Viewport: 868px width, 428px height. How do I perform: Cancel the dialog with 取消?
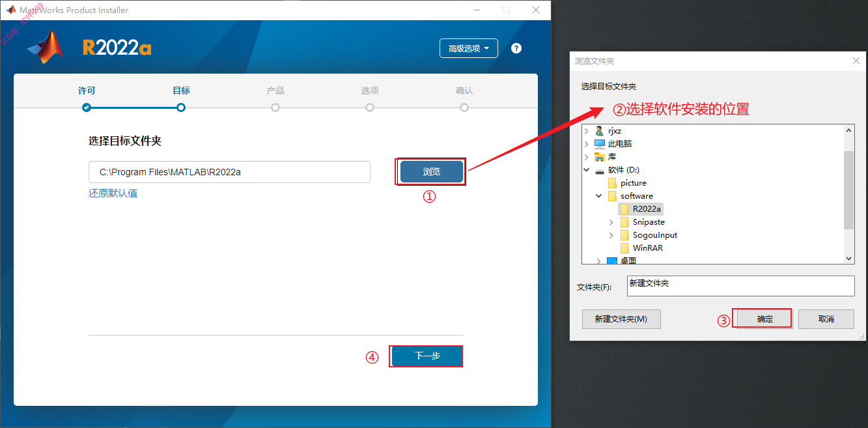(826, 319)
